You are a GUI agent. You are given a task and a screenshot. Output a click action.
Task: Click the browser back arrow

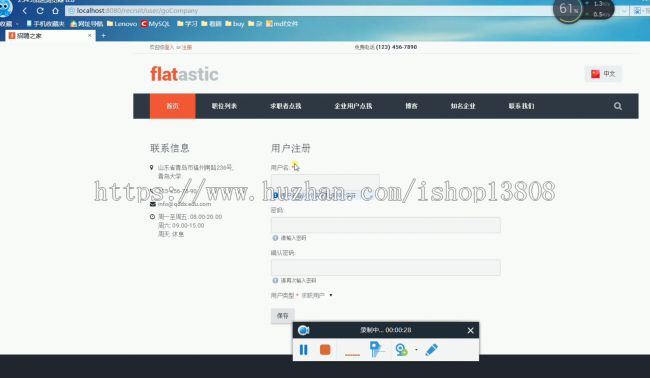(x=25, y=11)
